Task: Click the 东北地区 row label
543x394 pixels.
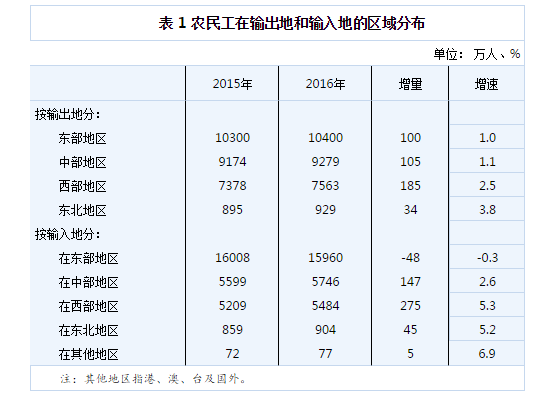Action: coord(82,210)
